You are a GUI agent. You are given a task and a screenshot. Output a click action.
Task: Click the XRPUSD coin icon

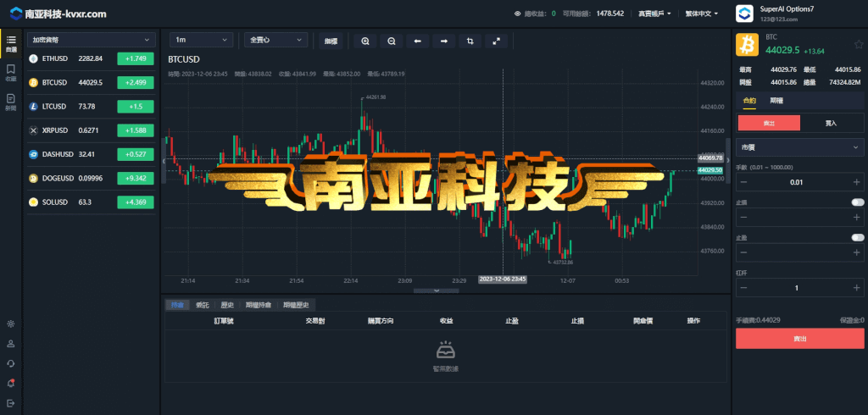pyautogui.click(x=33, y=130)
